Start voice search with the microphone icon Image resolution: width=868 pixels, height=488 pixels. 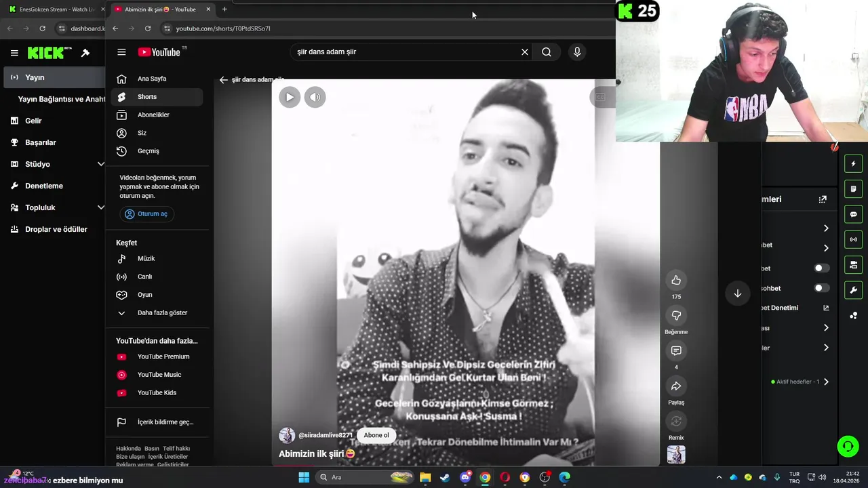(577, 52)
